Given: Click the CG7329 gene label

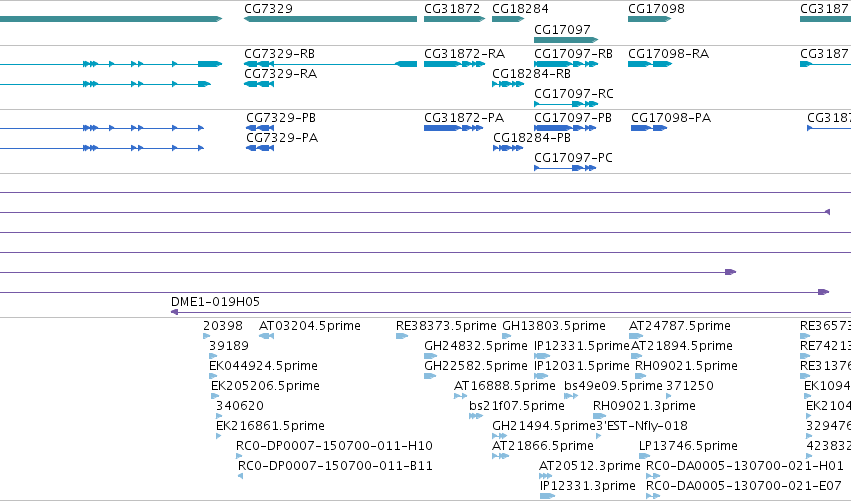Looking at the screenshot, I should click(x=268, y=9).
